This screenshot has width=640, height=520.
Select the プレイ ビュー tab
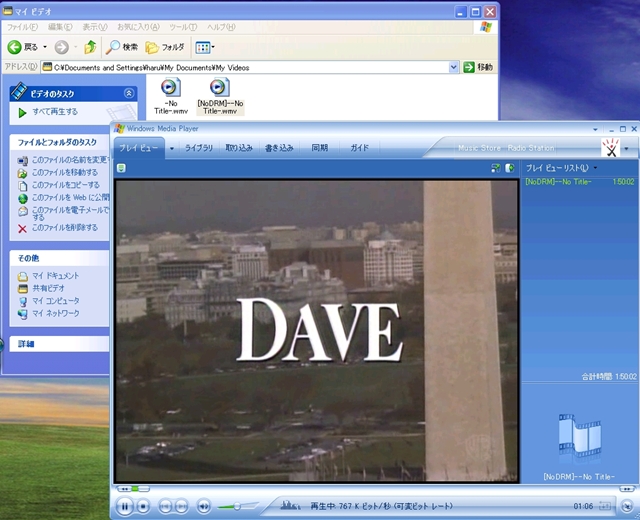138,148
